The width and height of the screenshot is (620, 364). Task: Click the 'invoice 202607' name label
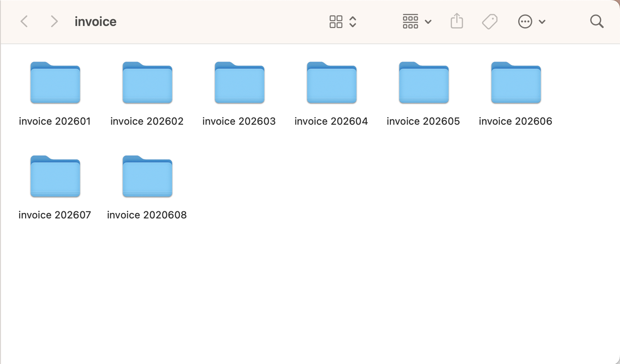tap(55, 214)
